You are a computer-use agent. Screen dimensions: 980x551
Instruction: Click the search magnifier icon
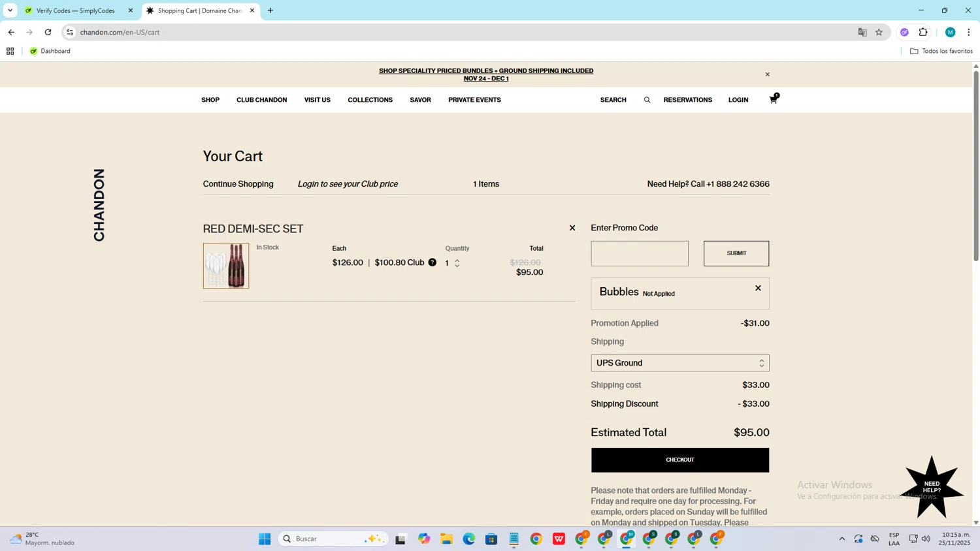[x=647, y=100]
